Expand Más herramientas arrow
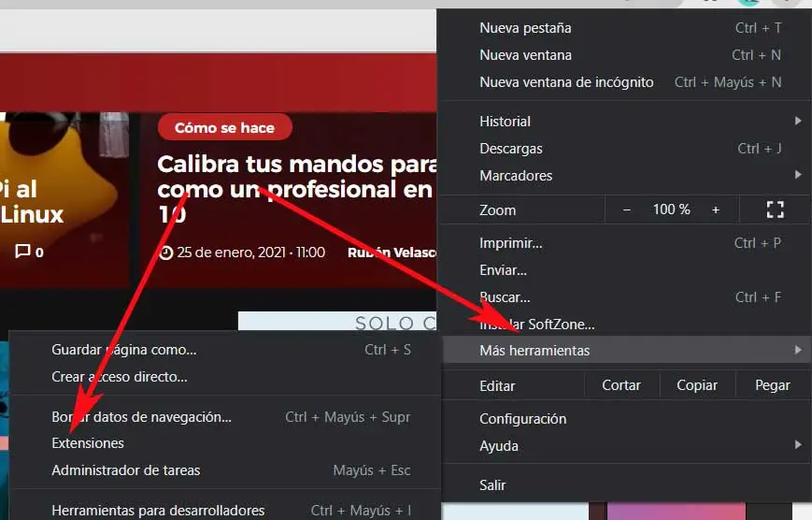Viewport: 812px width, 520px height. 798,350
